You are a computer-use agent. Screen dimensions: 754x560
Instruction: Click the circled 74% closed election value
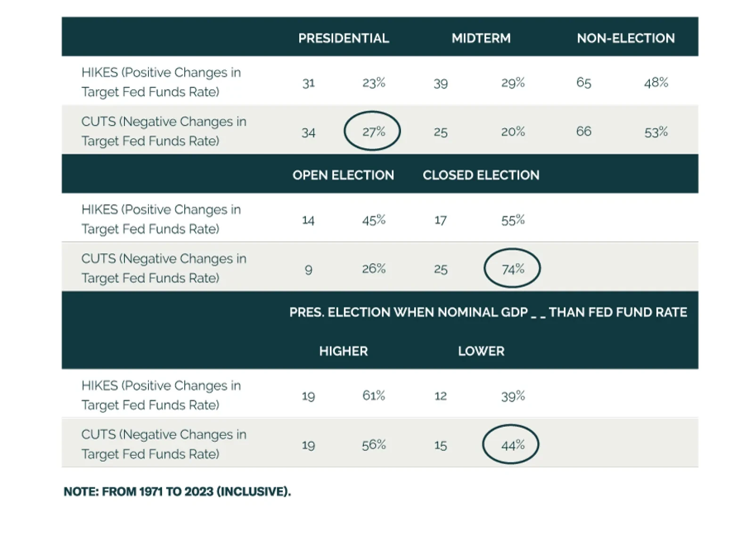click(513, 269)
